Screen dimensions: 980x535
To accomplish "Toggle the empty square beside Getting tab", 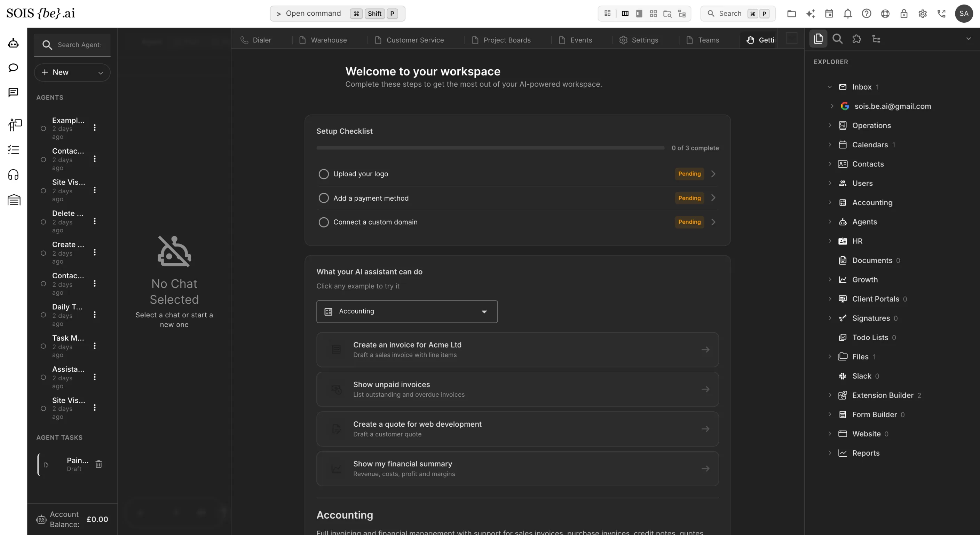I will click(x=792, y=38).
